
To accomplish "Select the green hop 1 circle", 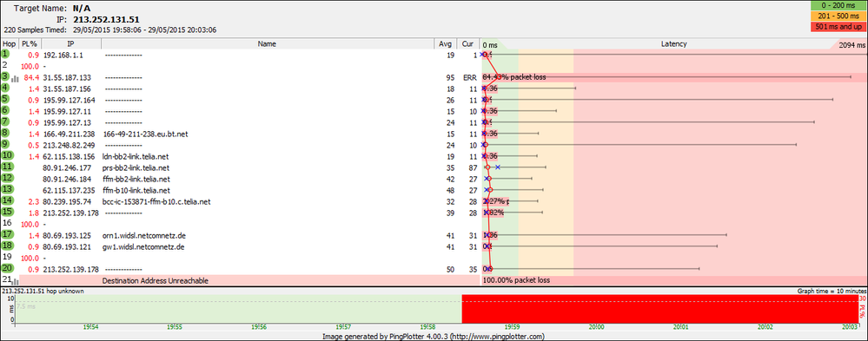I will pyautogui.click(x=5, y=54).
